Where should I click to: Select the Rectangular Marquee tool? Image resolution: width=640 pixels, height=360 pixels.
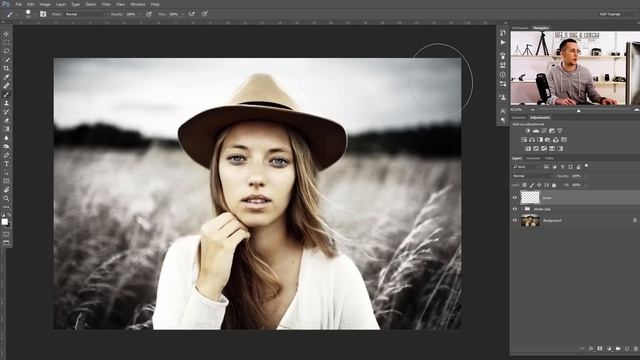point(6,42)
